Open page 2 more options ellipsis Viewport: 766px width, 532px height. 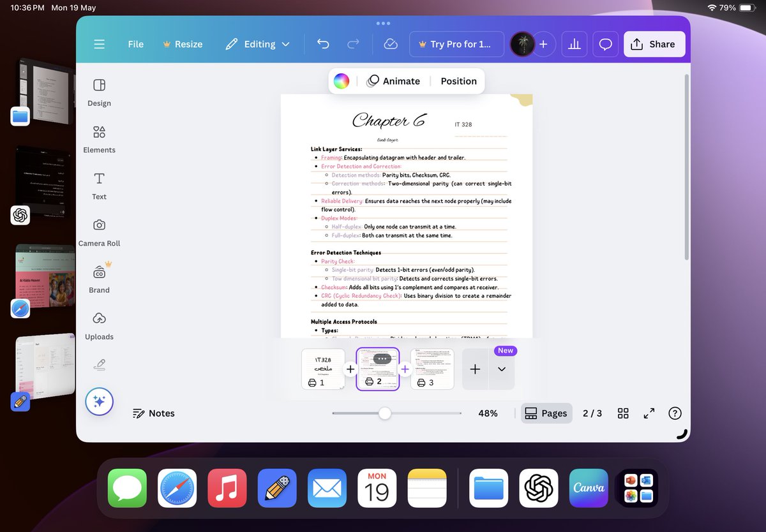tap(382, 358)
